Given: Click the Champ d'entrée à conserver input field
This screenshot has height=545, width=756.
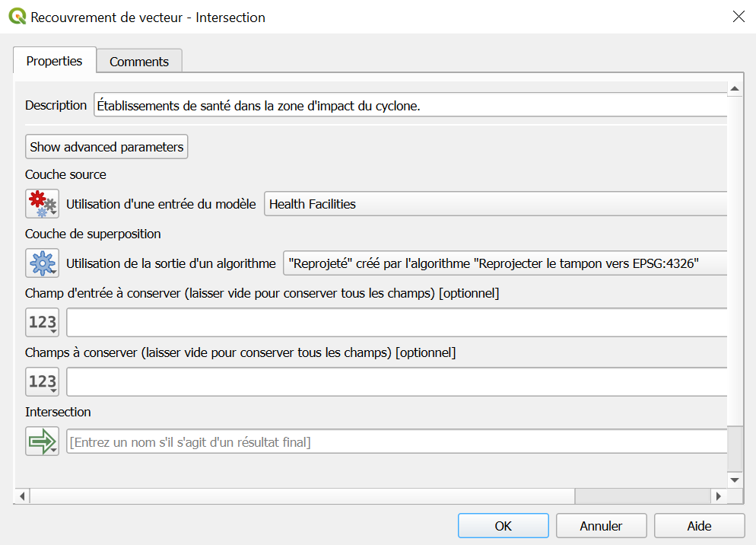Looking at the screenshot, I should click(395, 323).
